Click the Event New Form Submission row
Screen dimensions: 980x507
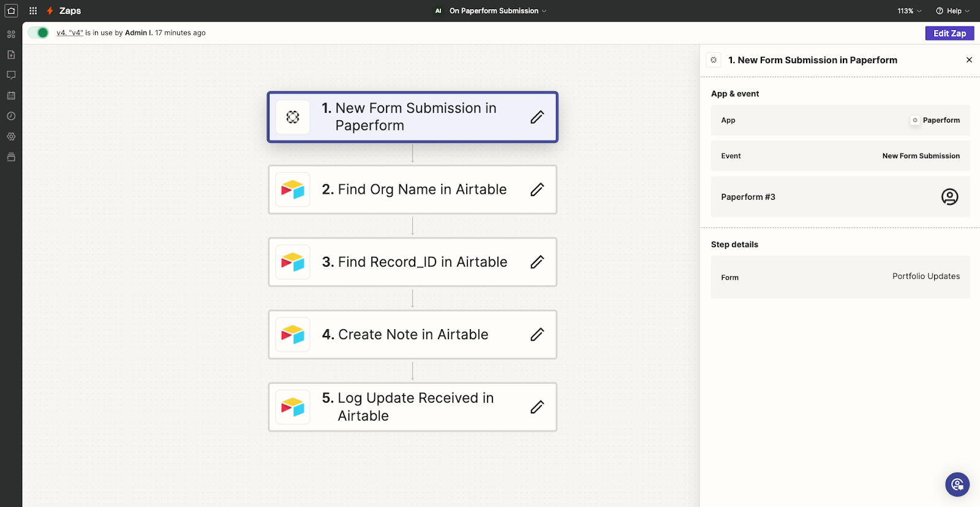coord(840,156)
